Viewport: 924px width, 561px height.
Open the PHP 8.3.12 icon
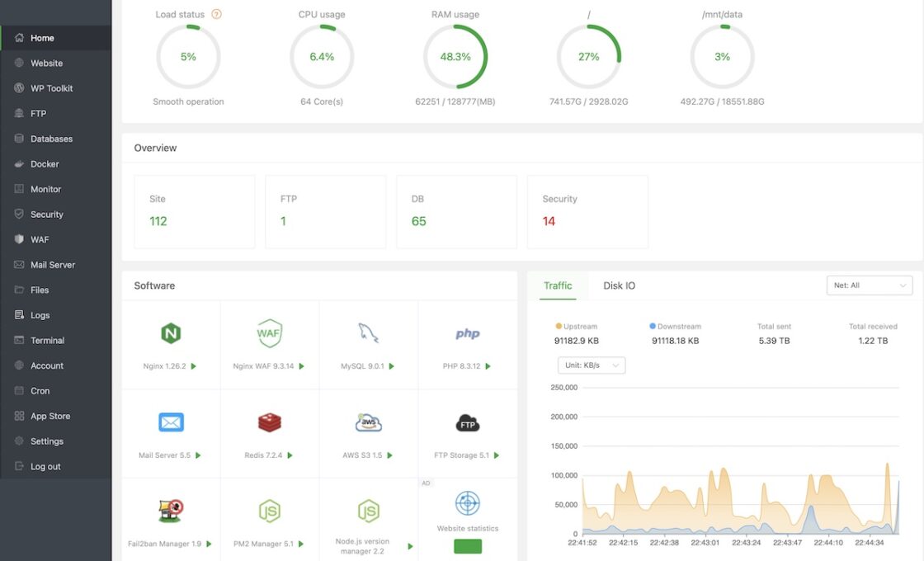(x=468, y=334)
